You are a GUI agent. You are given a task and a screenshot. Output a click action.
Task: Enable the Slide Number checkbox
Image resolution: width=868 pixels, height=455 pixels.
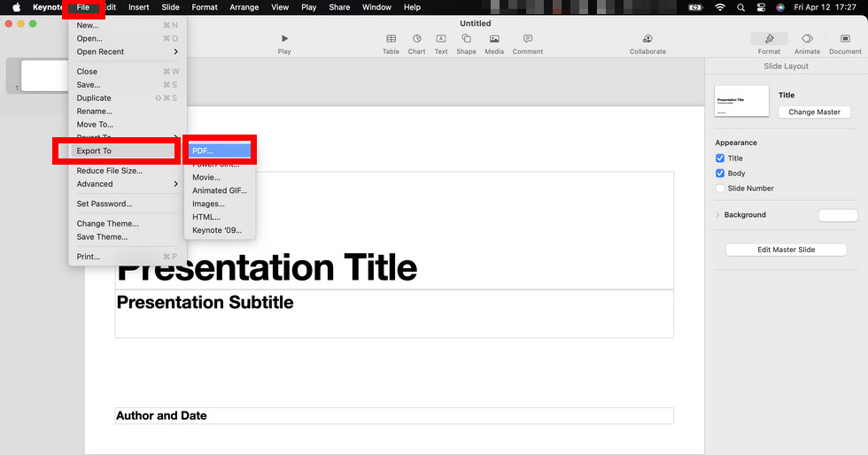click(719, 189)
